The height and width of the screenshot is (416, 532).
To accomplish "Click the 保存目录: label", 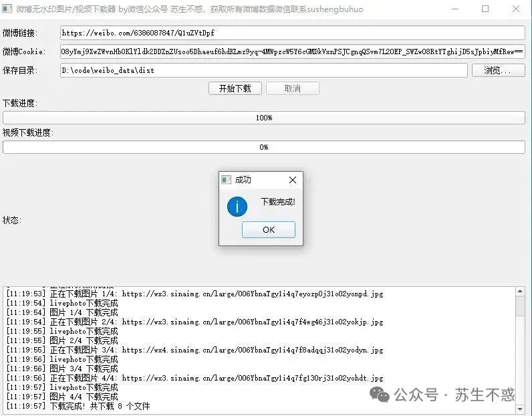I will click(x=20, y=70).
